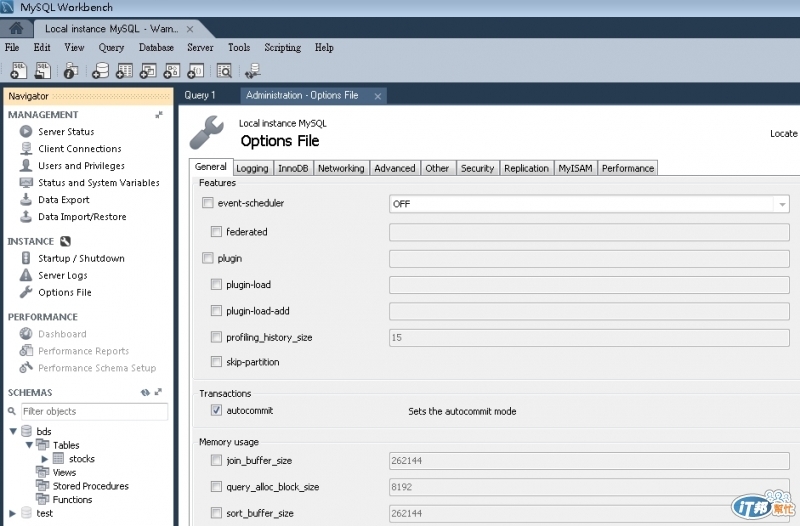This screenshot has height=526, width=800.
Task: Close the Administration - Options File tab
Action: click(x=378, y=96)
